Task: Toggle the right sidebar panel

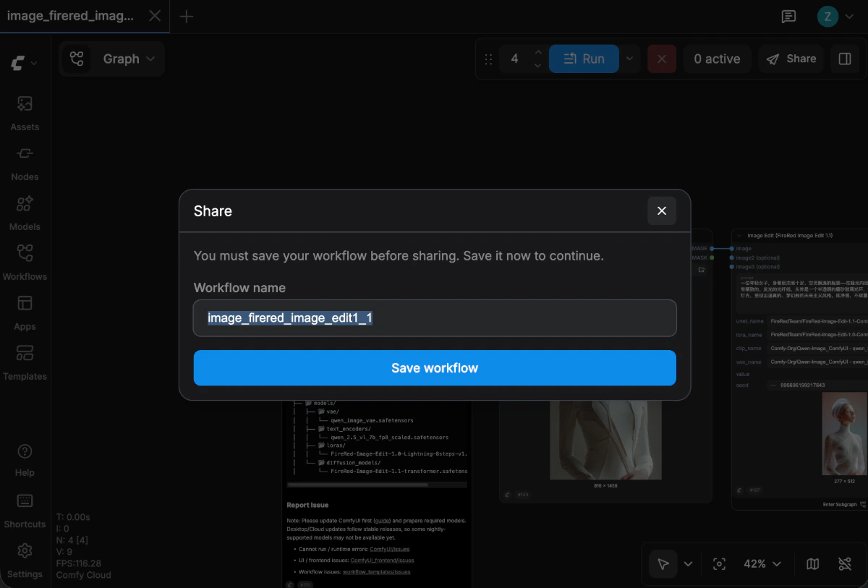Action: tap(844, 59)
